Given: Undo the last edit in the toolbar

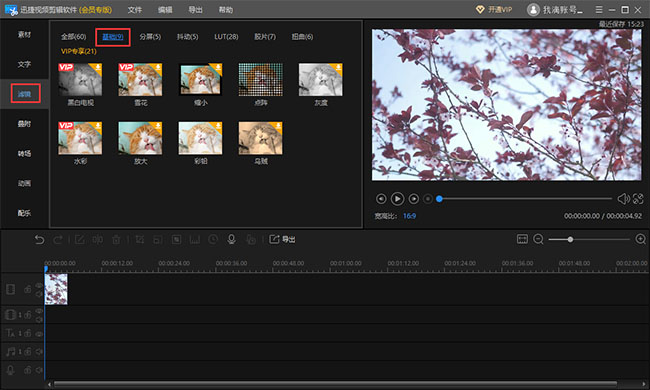Looking at the screenshot, I should [39, 240].
